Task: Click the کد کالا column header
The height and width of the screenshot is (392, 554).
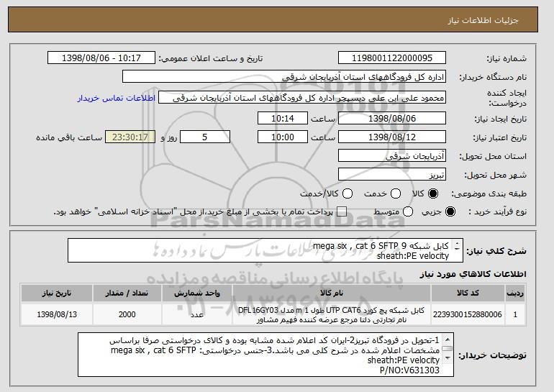Action: (468, 293)
